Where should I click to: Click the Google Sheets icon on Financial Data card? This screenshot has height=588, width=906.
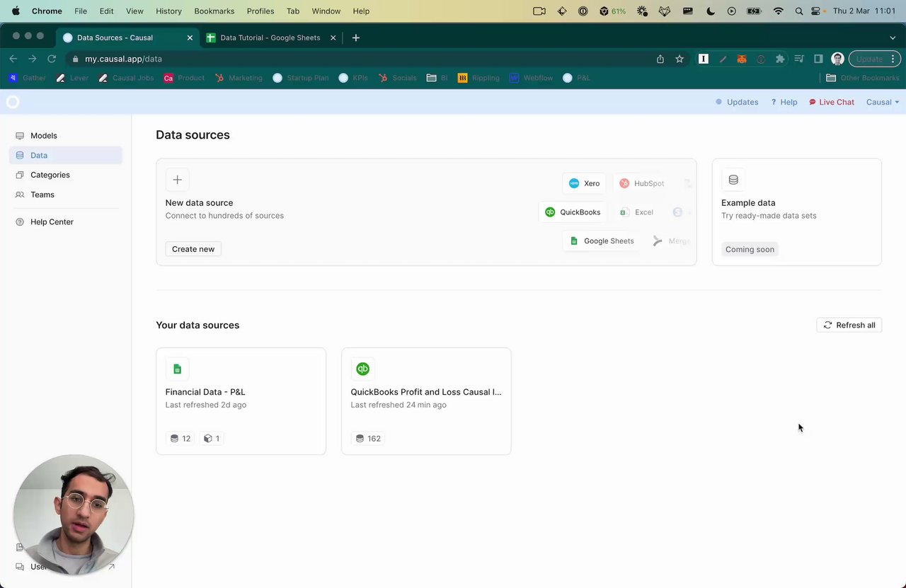pyautogui.click(x=178, y=369)
